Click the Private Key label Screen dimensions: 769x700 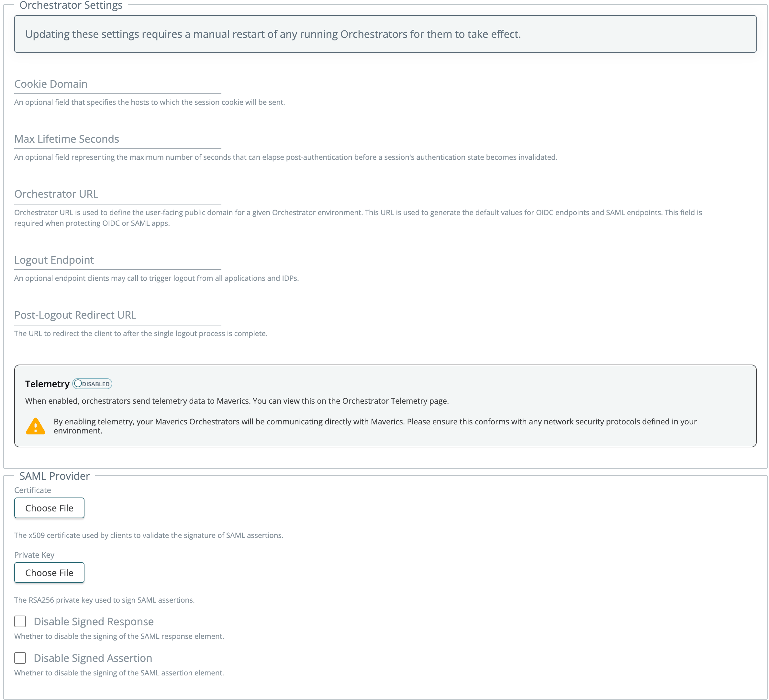pos(34,555)
